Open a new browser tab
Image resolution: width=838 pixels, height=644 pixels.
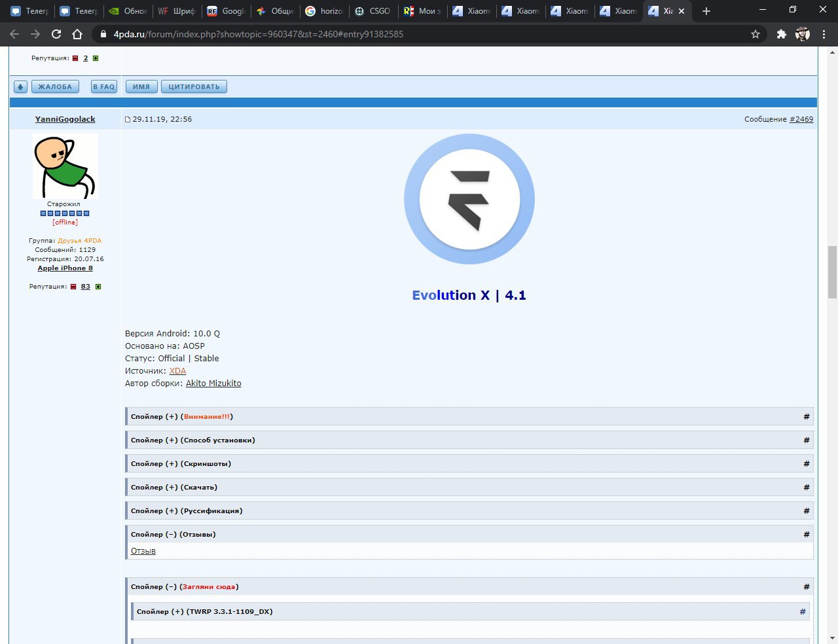click(x=706, y=11)
